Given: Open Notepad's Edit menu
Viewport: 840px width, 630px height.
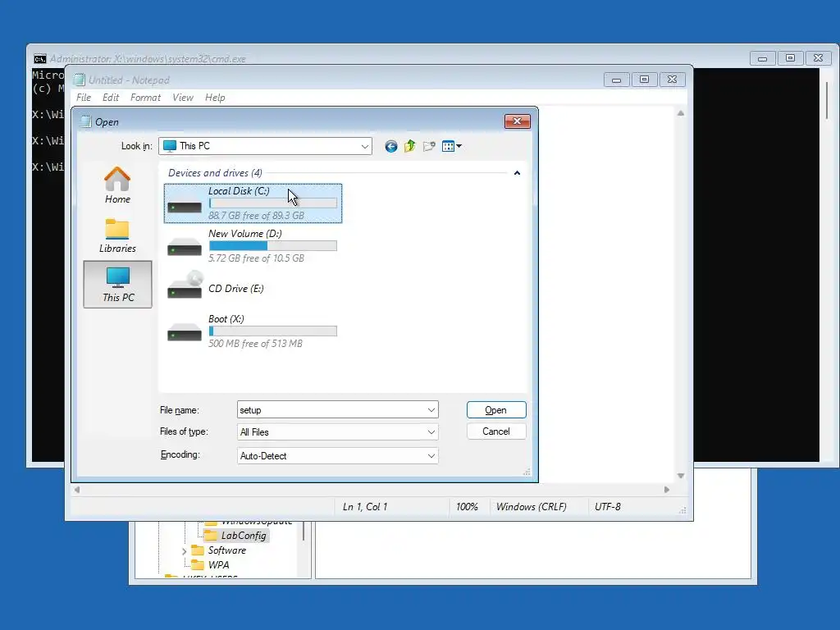Looking at the screenshot, I should click(x=111, y=98).
